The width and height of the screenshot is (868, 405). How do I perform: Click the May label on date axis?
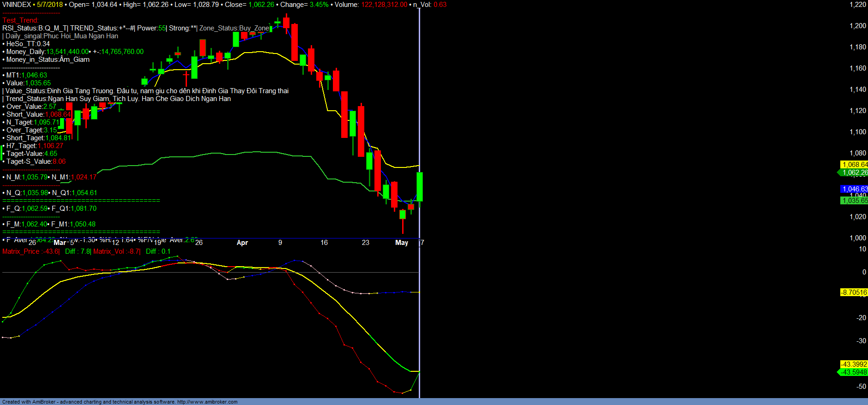click(x=402, y=243)
